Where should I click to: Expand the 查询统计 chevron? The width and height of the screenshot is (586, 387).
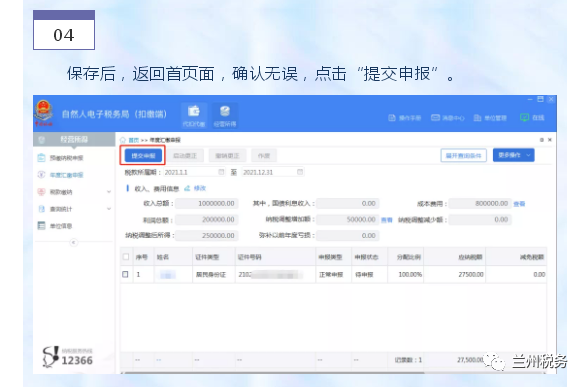click(109, 209)
